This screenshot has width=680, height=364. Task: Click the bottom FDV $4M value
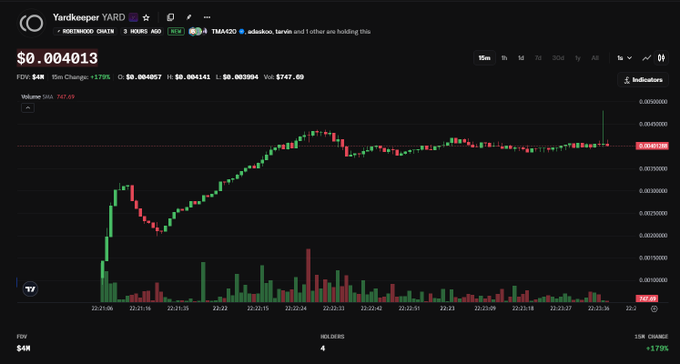tap(23, 348)
